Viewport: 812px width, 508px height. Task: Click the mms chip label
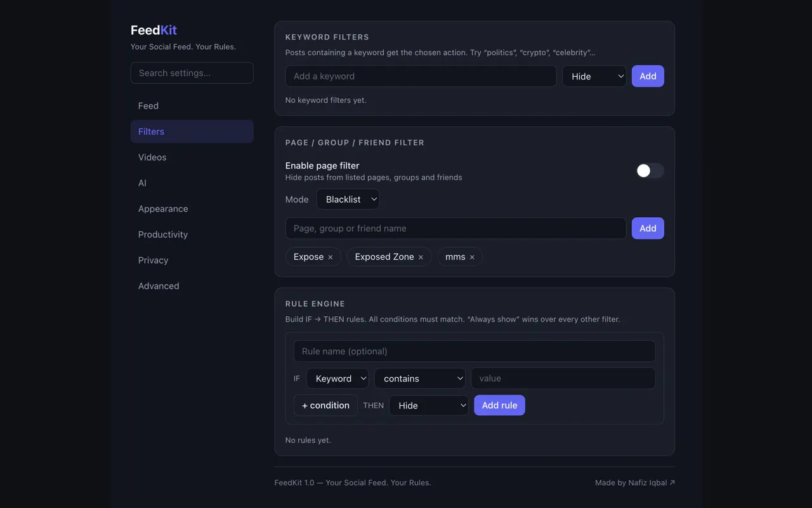tap(455, 257)
